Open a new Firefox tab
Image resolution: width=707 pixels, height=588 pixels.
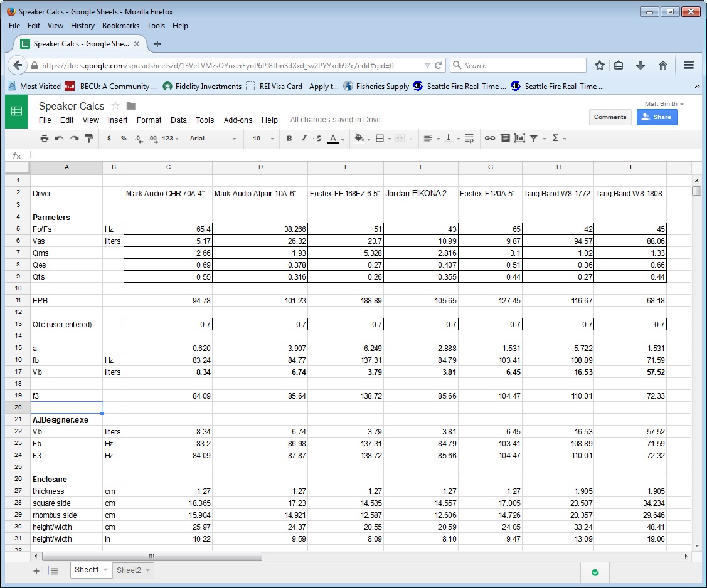(x=157, y=44)
